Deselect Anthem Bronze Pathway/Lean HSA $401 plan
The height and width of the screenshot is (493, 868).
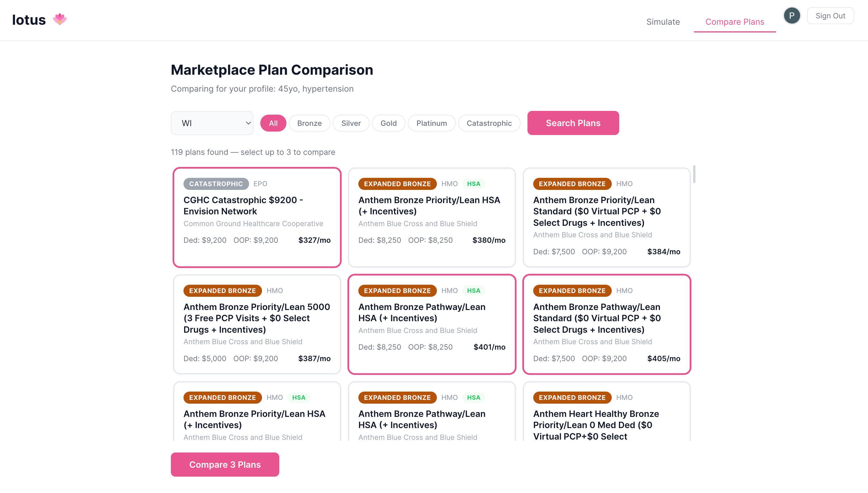(x=432, y=324)
